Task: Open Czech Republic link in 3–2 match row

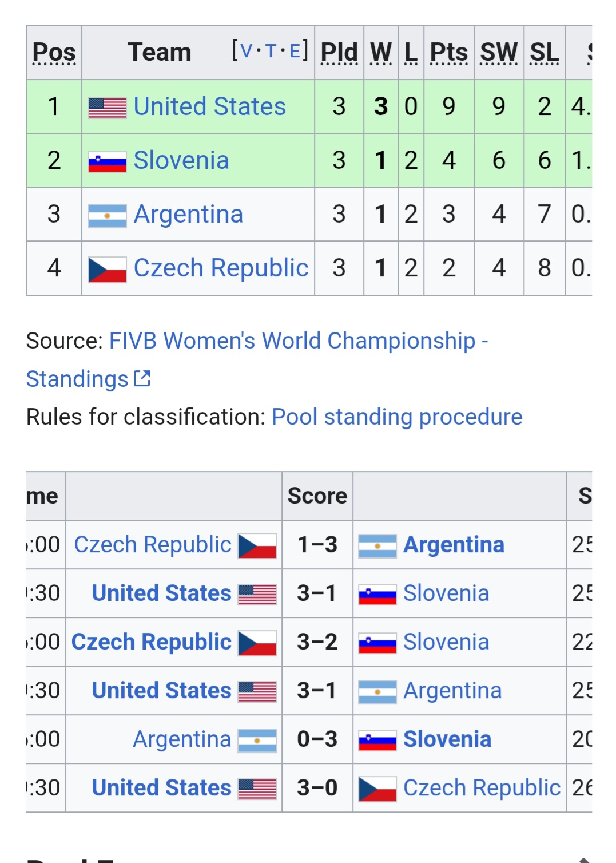Action: (152, 642)
